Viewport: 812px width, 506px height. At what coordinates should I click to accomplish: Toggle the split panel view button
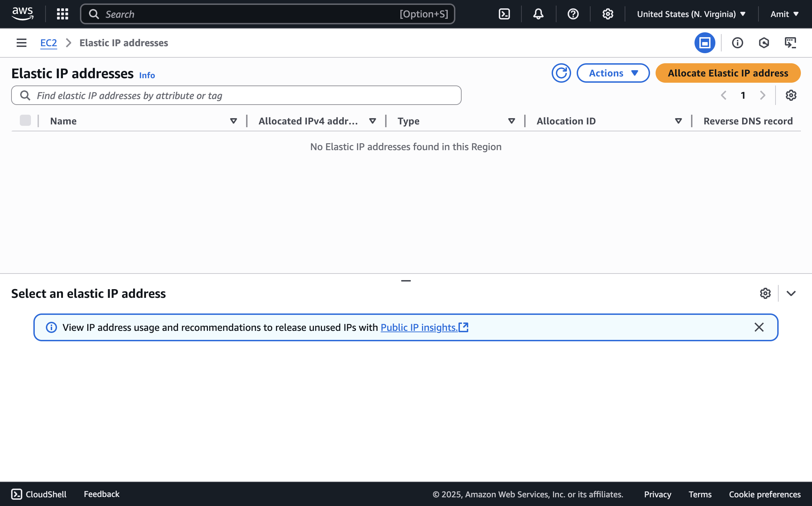tap(705, 43)
